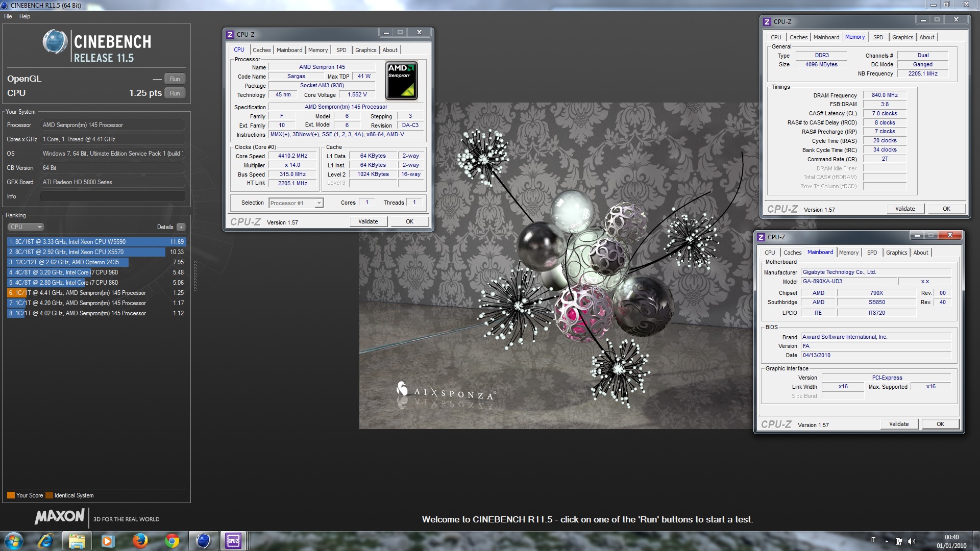Select ranking entry AMD Opteron 2435

tap(96, 262)
